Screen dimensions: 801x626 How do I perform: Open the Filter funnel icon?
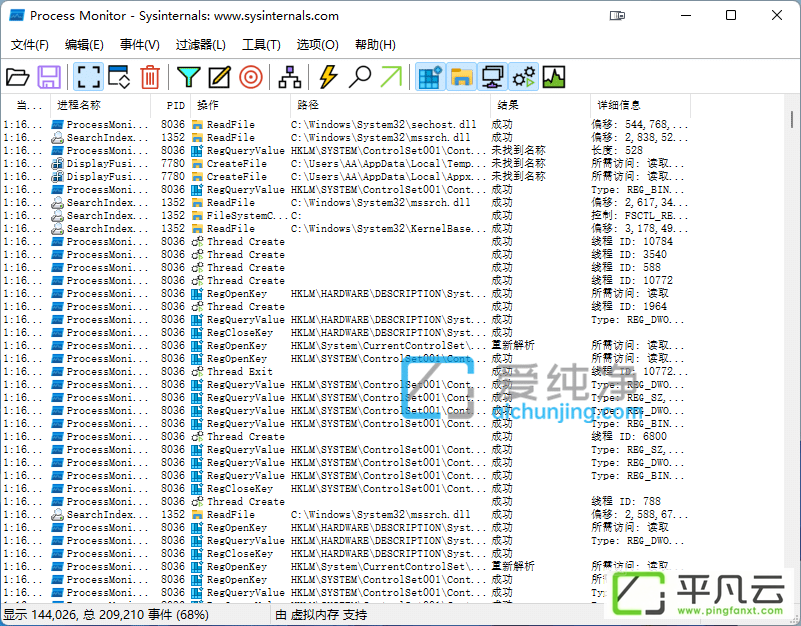[189, 77]
